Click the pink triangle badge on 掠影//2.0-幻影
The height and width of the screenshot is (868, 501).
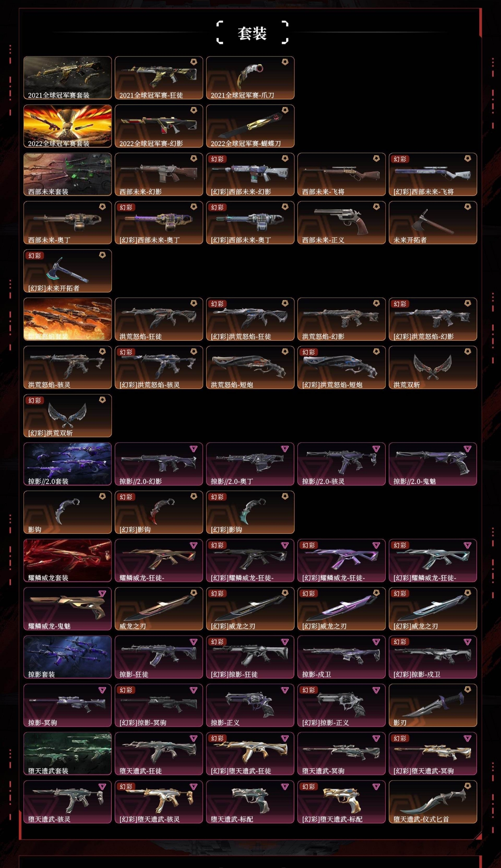coord(194,449)
